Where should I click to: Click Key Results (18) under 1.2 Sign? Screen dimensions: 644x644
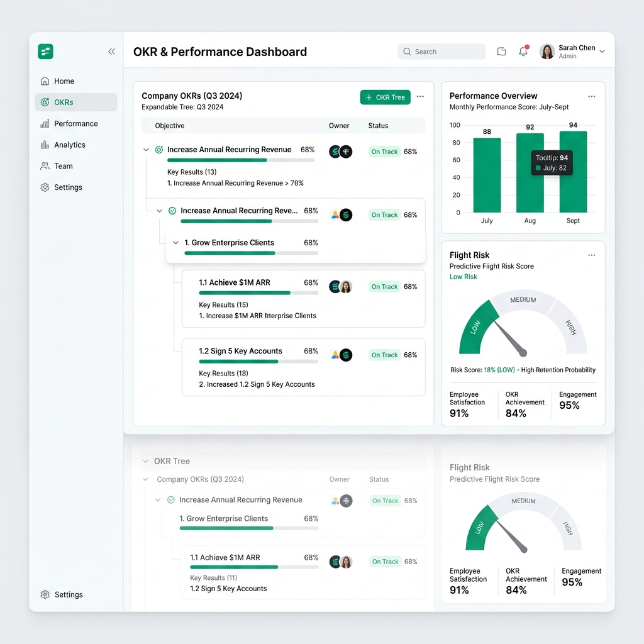point(223,374)
